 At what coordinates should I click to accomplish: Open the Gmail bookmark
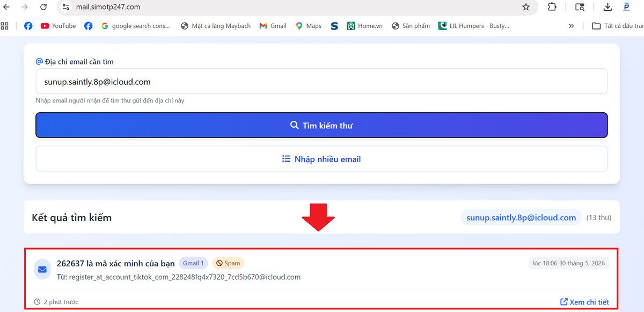[273, 26]
